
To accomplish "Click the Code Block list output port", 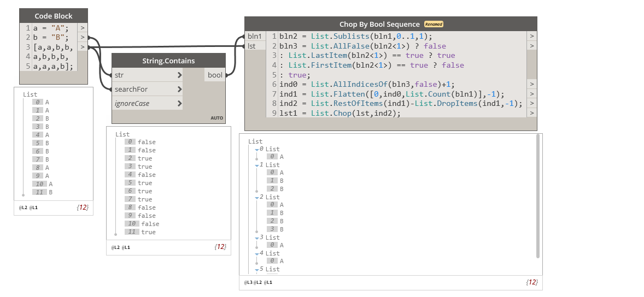I will [83, 47].
